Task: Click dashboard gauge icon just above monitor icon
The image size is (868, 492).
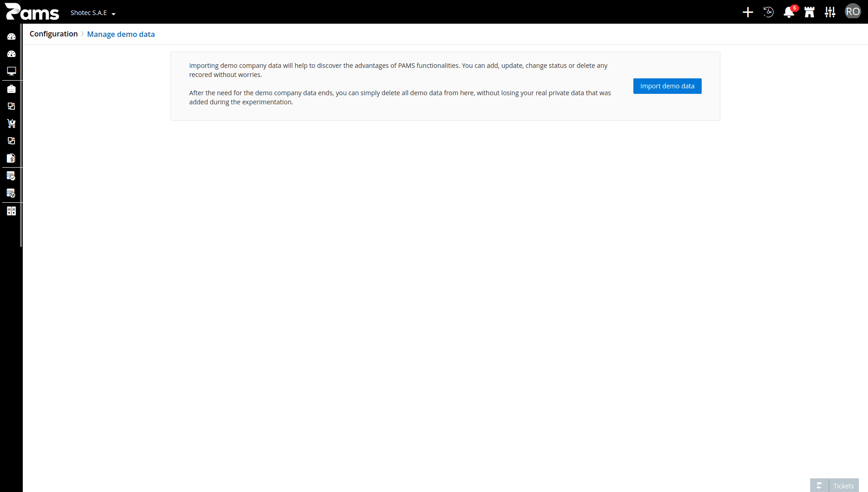Action: [11, 54]
